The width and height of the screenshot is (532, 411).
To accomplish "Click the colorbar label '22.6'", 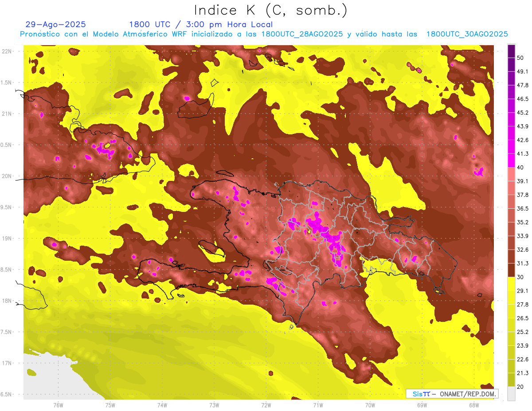I will [522, 359].
